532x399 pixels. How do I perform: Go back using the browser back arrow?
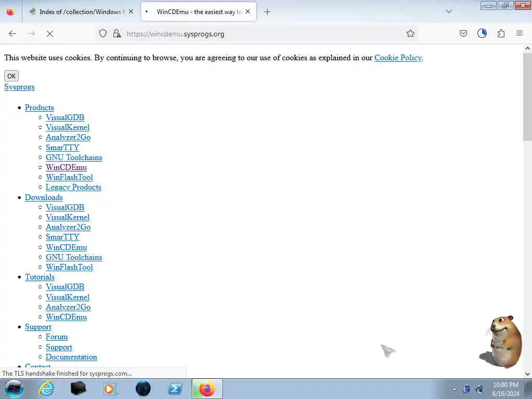[x=12, y=34]
